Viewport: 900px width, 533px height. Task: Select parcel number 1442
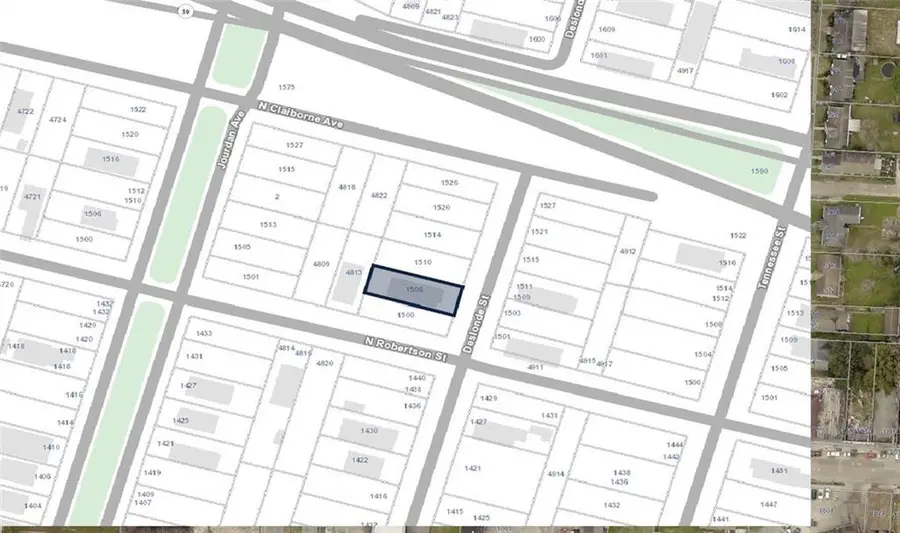[x=672, y=457]
